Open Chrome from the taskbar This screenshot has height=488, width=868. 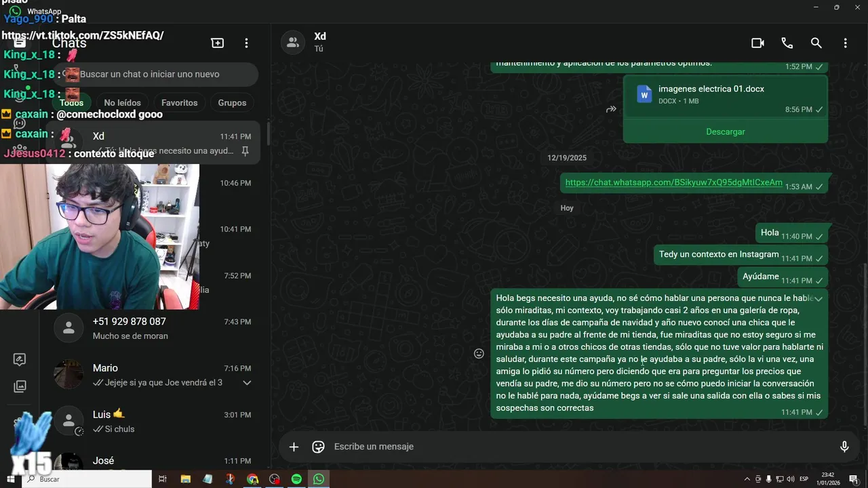252,479
